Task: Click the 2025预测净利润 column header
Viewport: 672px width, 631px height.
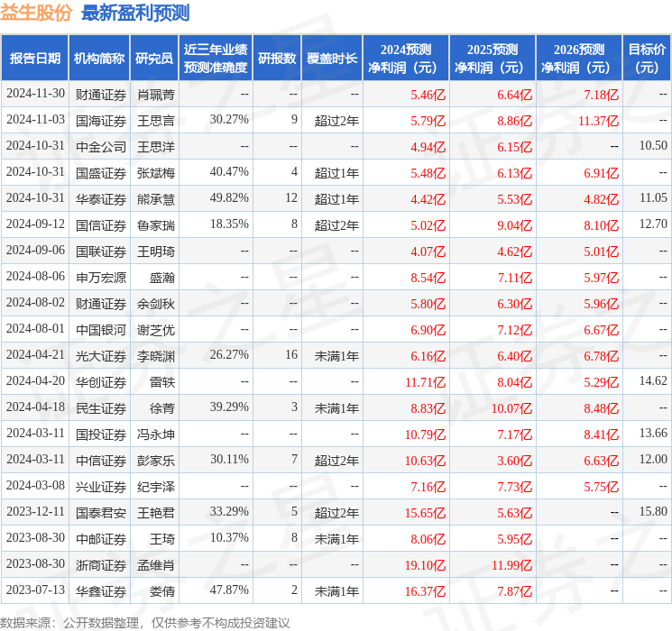Action: (x=492, y=59)
